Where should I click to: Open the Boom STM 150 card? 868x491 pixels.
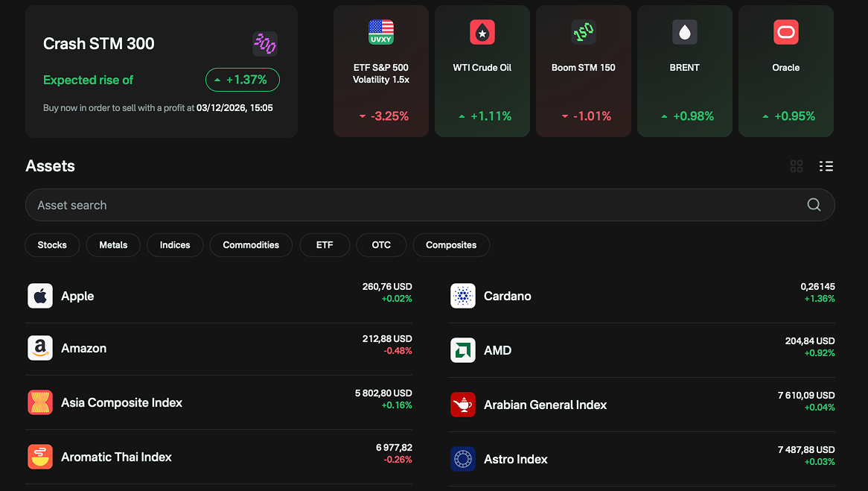point(584,71)
